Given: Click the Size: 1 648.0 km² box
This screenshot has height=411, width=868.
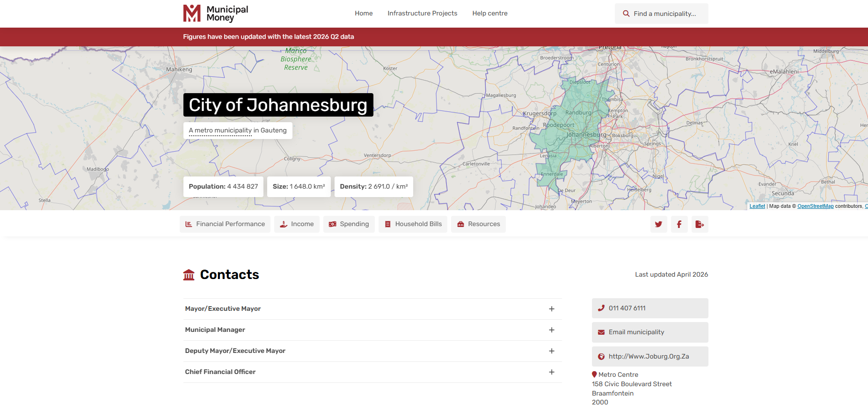Looking at the screenshot, I should tap(299, 187).
